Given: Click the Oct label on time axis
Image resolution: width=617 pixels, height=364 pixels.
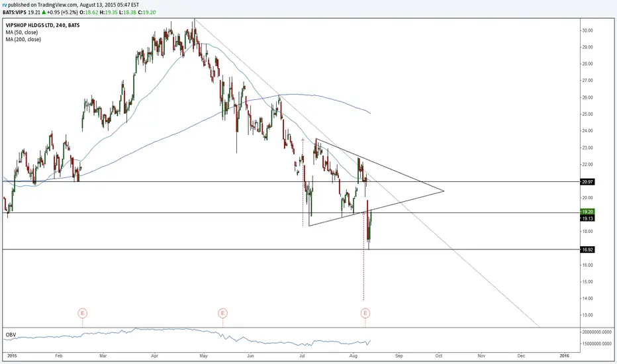Looking at the screenshot, I should [x=439, y=356].
